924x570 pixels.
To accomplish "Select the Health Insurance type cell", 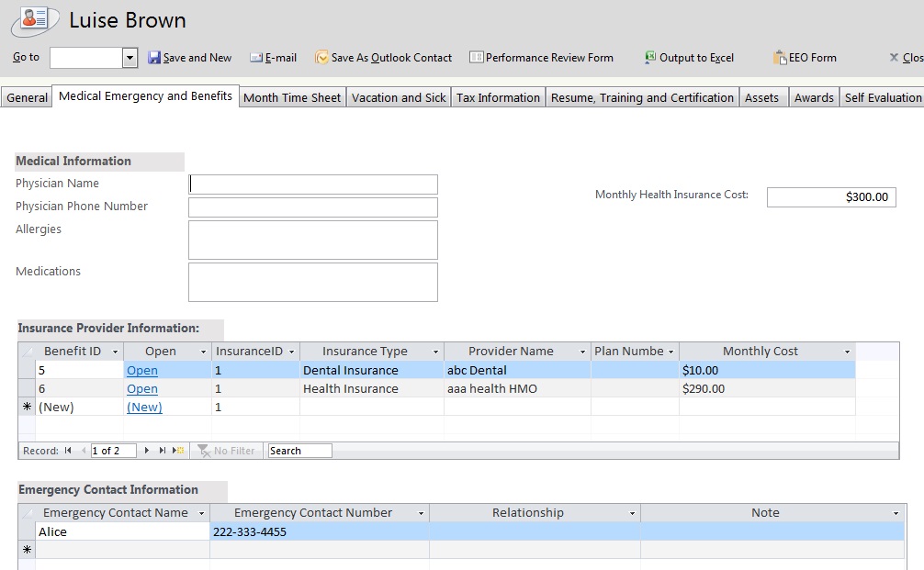I will click(372, 388).
